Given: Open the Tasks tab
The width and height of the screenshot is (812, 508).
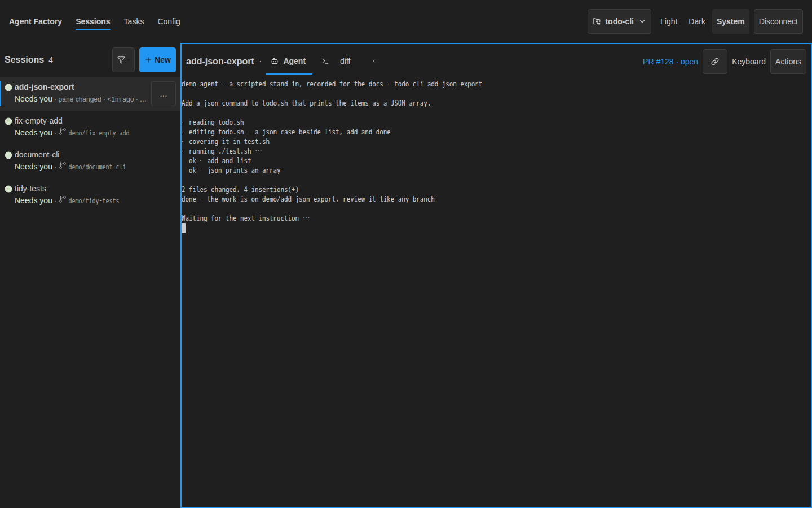Looking at the screenshot, I should tap(134, 21).
